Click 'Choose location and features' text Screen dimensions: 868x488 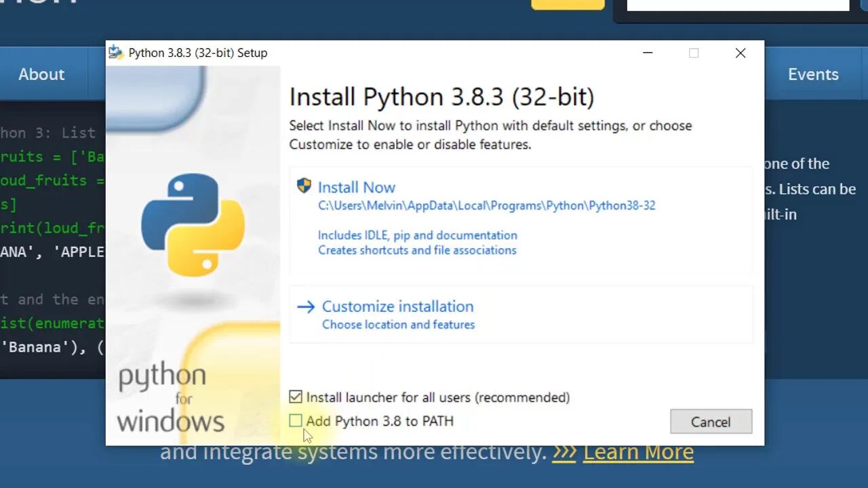[398, 325]
